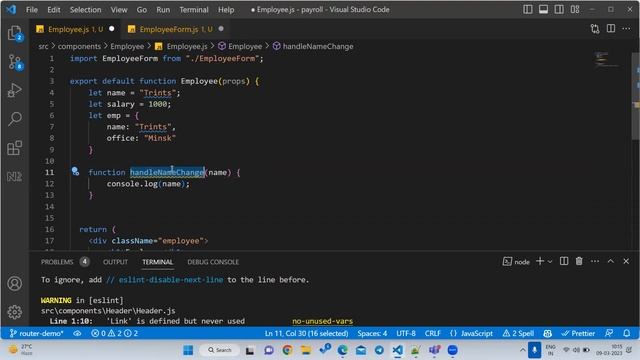Viewport: 640px width, 360px height.
Task: Open the launch profile dropdown next to plus
Action: pos(550,262)
